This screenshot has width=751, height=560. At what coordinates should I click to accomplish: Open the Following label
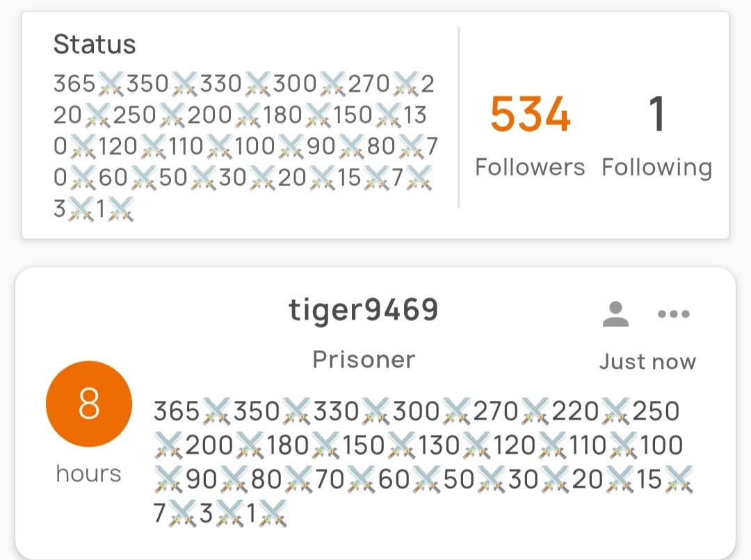click(657, 168)
